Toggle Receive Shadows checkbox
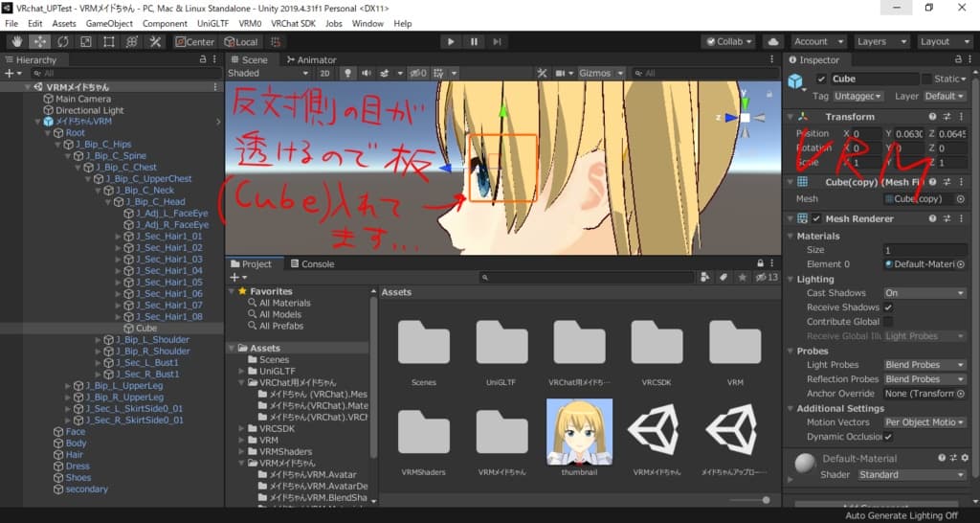Viewport: 980px width, 523px height. click(x=887, y=307)
